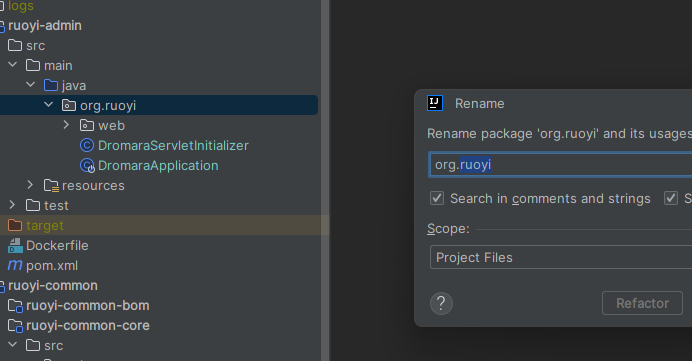The image size is (692, 361).
Task: Click the DromaraApplication runnable class icon
Action: [87, 165]
